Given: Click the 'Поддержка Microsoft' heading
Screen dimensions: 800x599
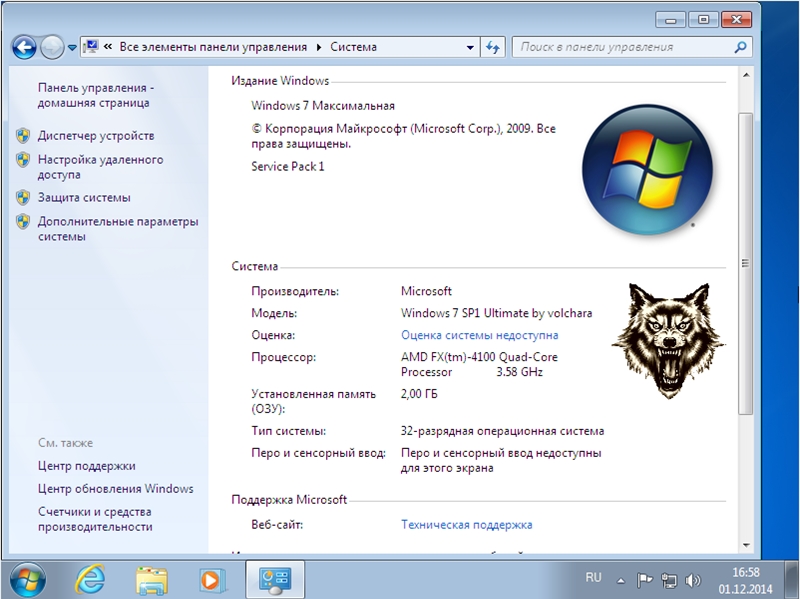Looking at the screenshot, I should coord(289,500).
